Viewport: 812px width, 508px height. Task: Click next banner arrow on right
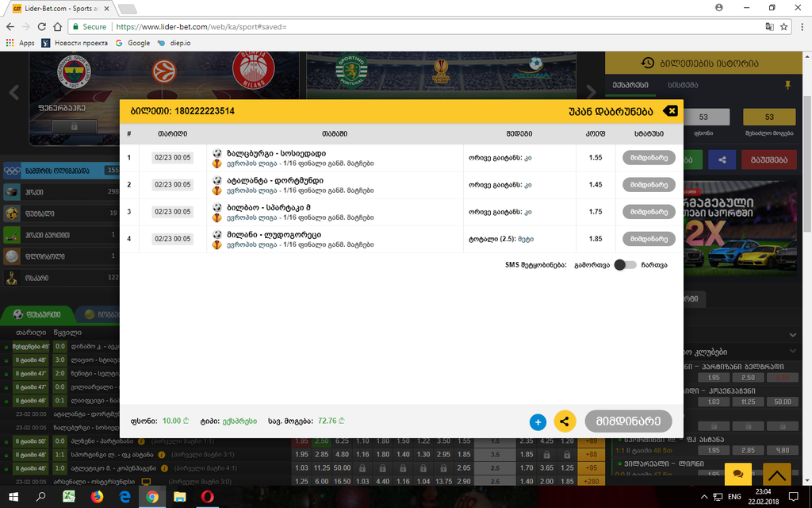tap(591, 93)
